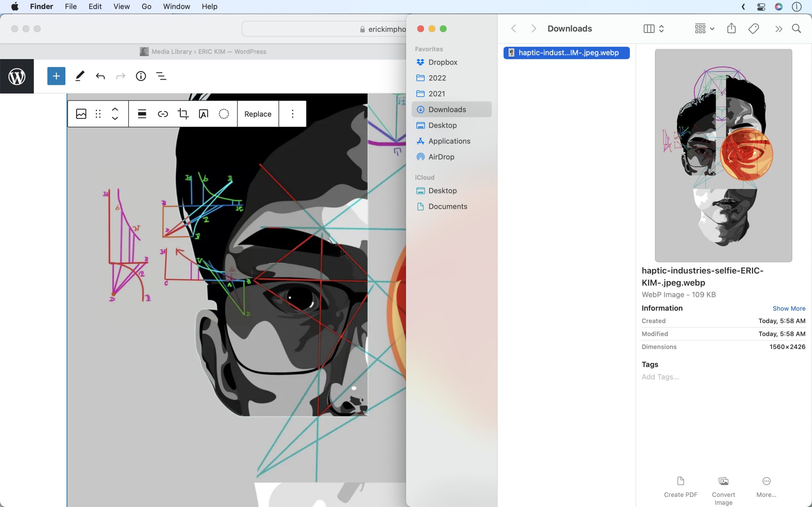Click the WordPress logo to exit editor
The height and width of the screenshot is (507, 812).
(x=17, y=76)
